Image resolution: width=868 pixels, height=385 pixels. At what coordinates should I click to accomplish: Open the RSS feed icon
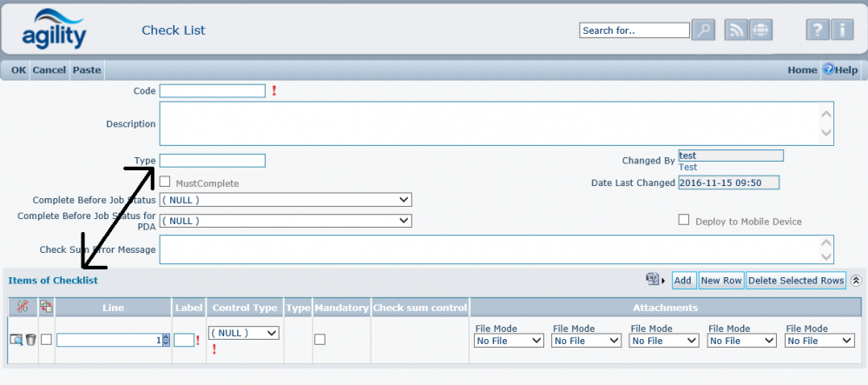coord(736,30)
